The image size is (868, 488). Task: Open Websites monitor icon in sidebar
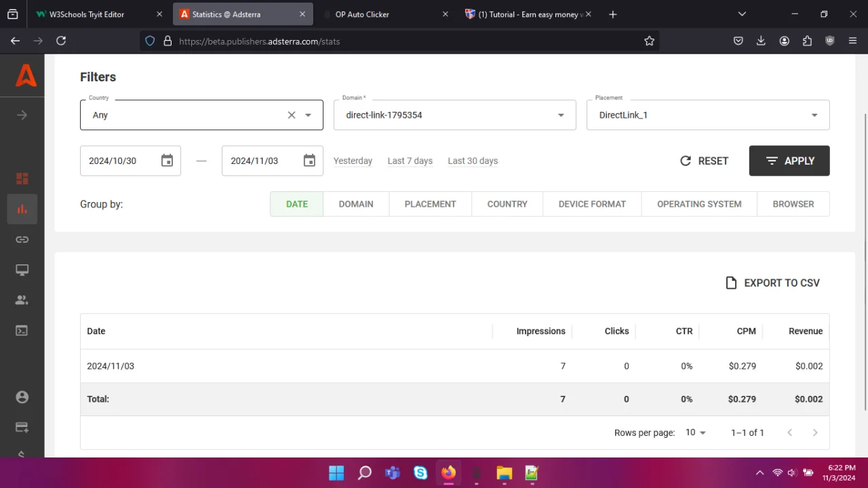(22, 270)
